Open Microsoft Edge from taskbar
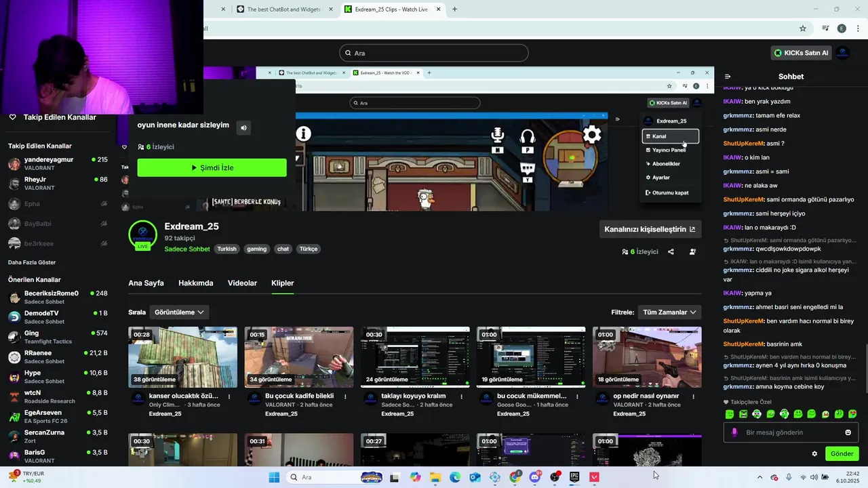This screenshot has height=488, width=868. click(455, 477)
